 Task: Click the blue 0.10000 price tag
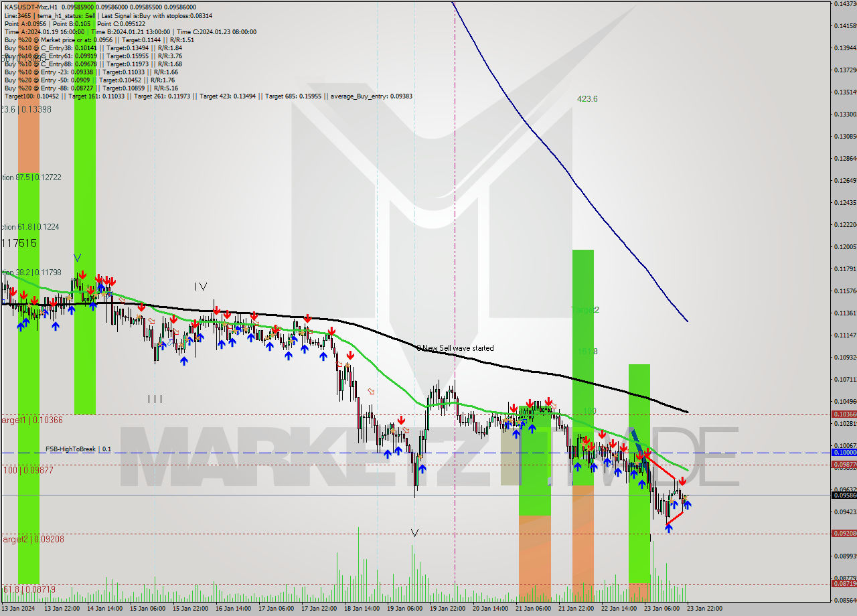pos(844,453)
